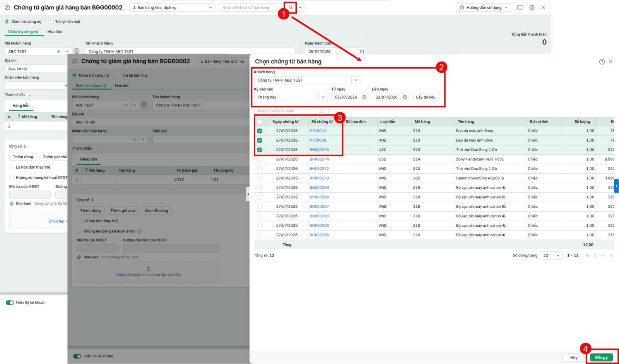Open the Số dòng/trang dropdown showing 20
The image size is (619, 364).
[551, 255]
